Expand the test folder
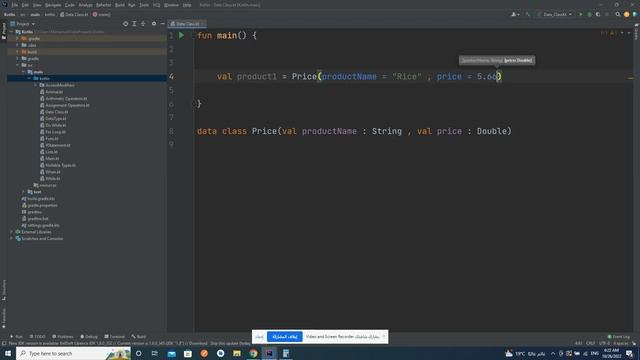Image resolution: width=640 pixels, height=360 pixels. click(x=23, y=192)
